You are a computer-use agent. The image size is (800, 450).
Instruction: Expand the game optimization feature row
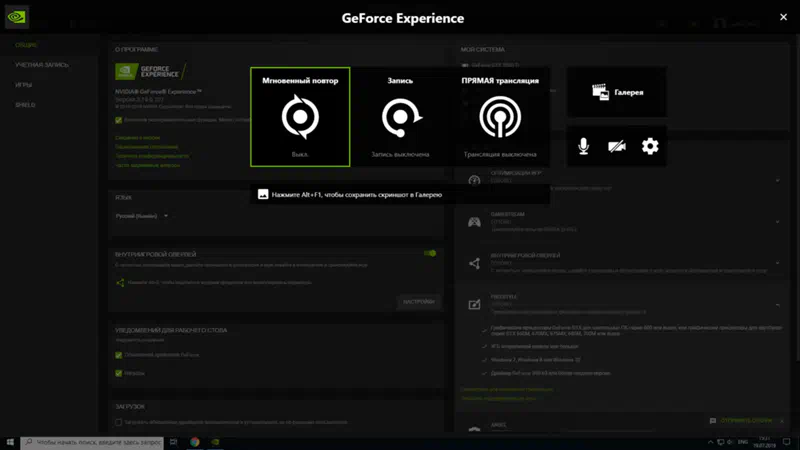click(x=778, y=181)
